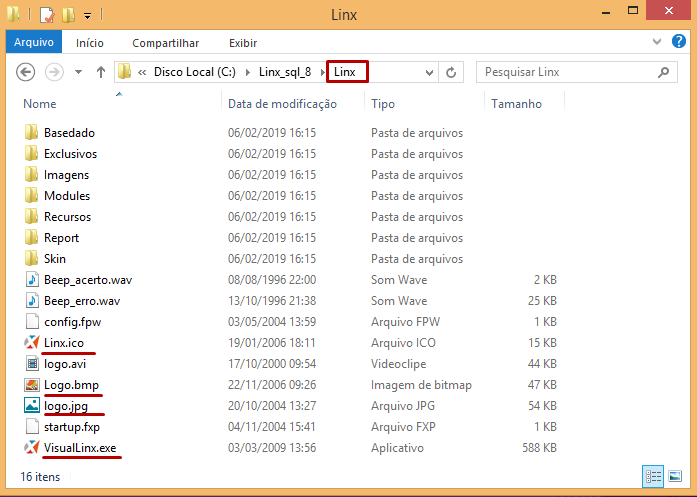Minimize the Linx window

[605, 11]
